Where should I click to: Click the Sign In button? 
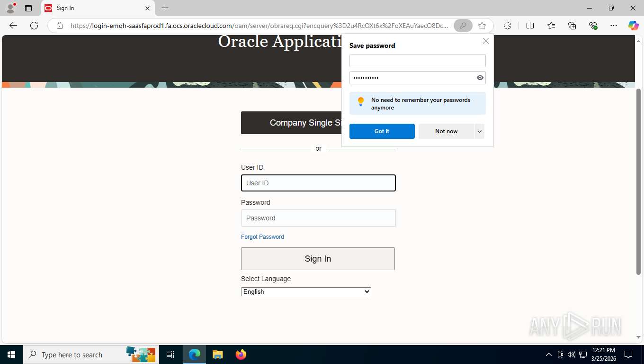coord(318,259)
